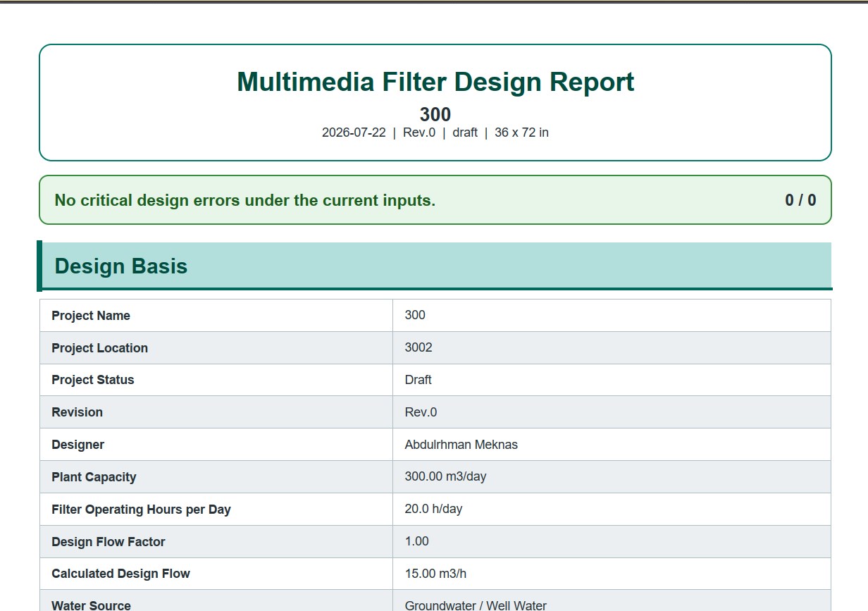868x611 pixels.
Task: Click the '300' value in the Project Name row
Action: coord(415,315)
